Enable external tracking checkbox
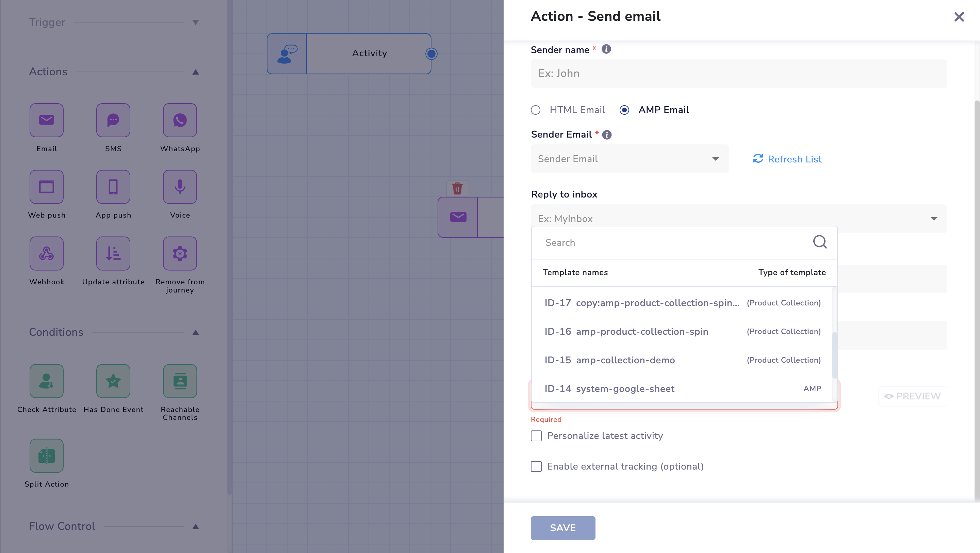This screenshot has height=553, width=980. pyautogui.click(x=536, y=466)
